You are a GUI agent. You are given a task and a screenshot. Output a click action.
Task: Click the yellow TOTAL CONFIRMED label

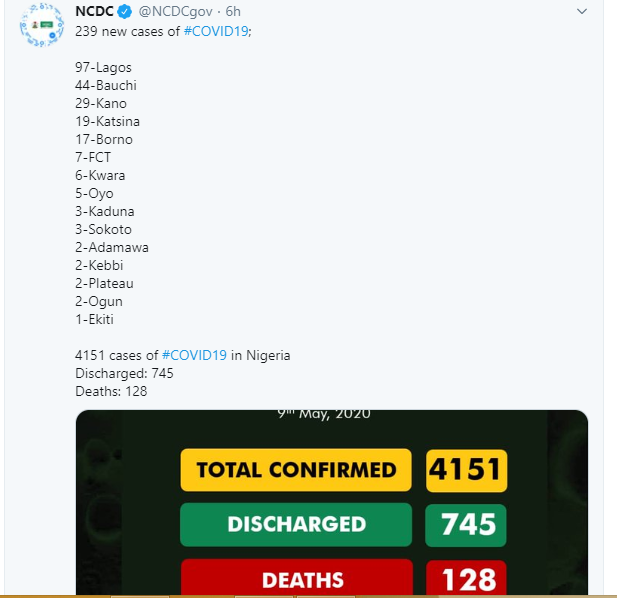pyautogui.click(x=296, y=470)
